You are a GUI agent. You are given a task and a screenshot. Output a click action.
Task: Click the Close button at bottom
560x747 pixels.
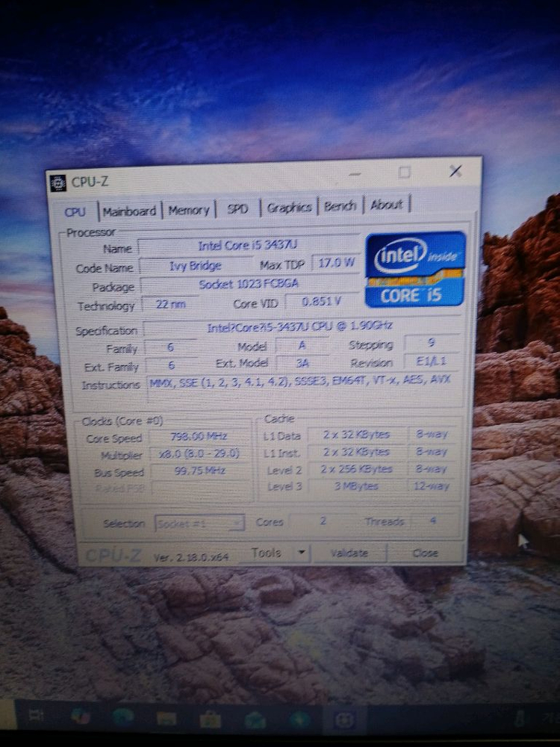coord(426,553)
